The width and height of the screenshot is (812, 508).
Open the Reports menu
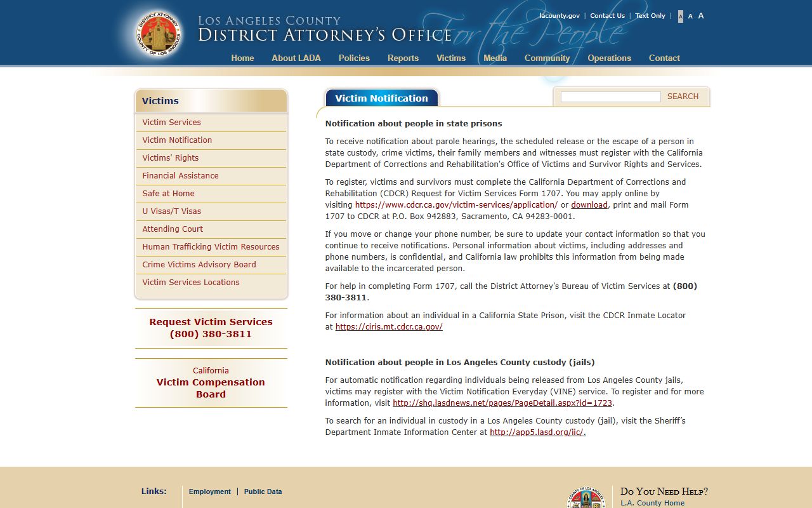(x=403, y=58)
